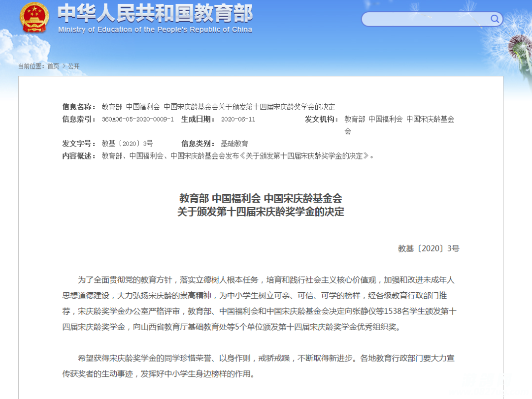Screen dimensions: 532x399
Task: Select the 生成日期 label
Action: click(198, 120)
